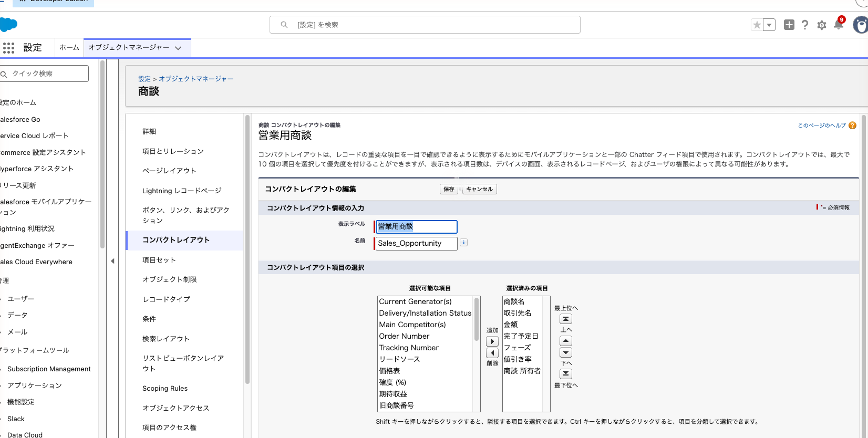Click the remove arrow button
The image size is (868, 438).
click(492, 353)
